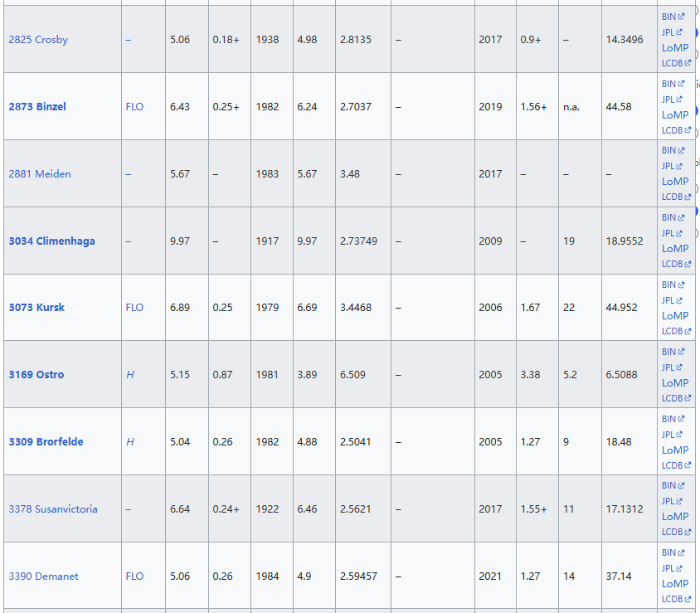This screenshot has width=700, height=613.
Task: Open the 2873 Binzel article link
Action: pos(37,107)
